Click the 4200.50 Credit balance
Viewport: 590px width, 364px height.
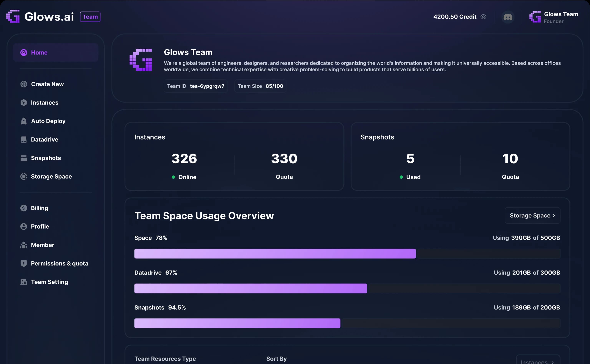point(455,17)
